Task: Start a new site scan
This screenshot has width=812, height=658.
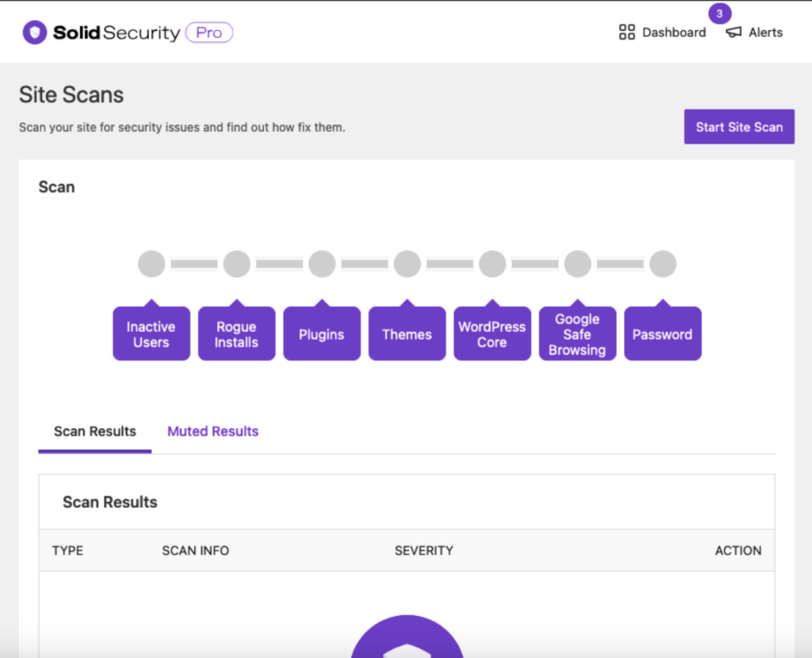Action: coord(739,127)
